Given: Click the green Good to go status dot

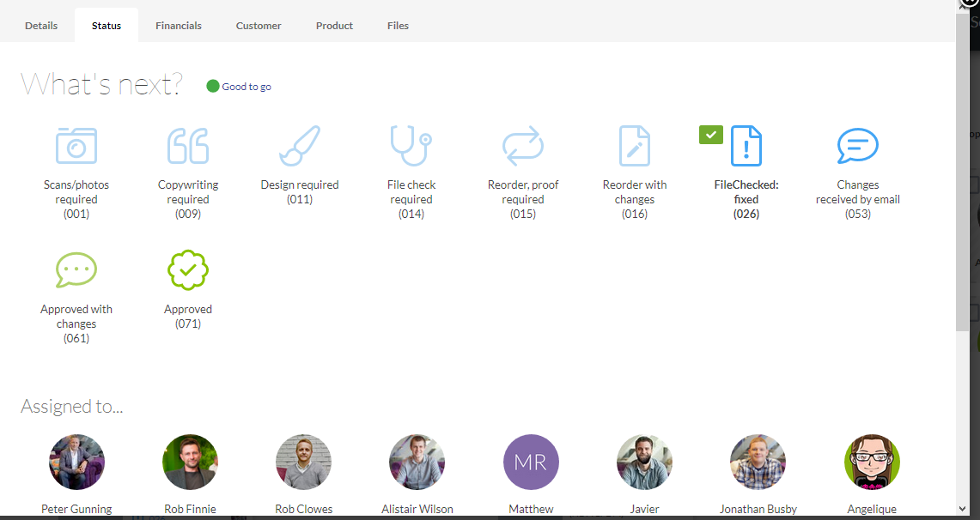Looking at the screenshot, I should pyautogui.click(x=212, y=86).
